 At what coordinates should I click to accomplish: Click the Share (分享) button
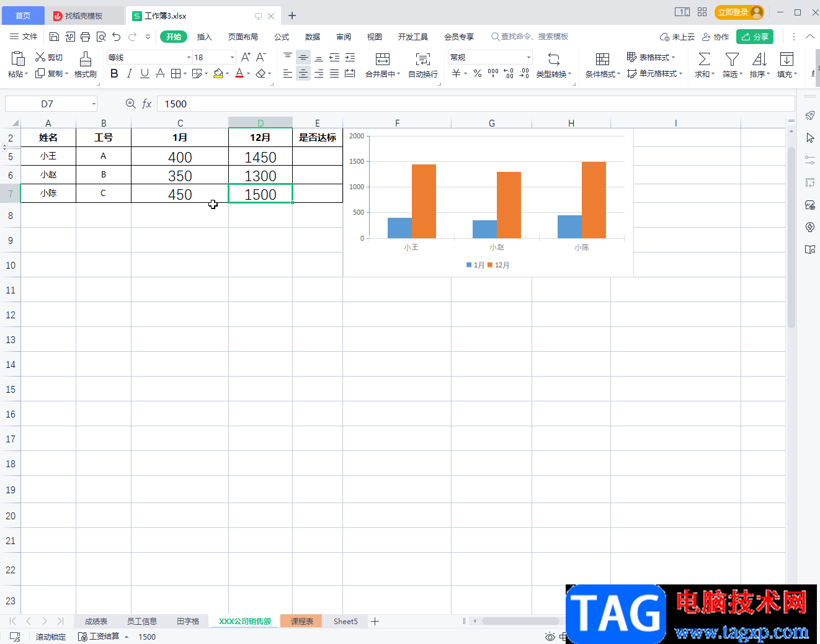pos(755,37)
